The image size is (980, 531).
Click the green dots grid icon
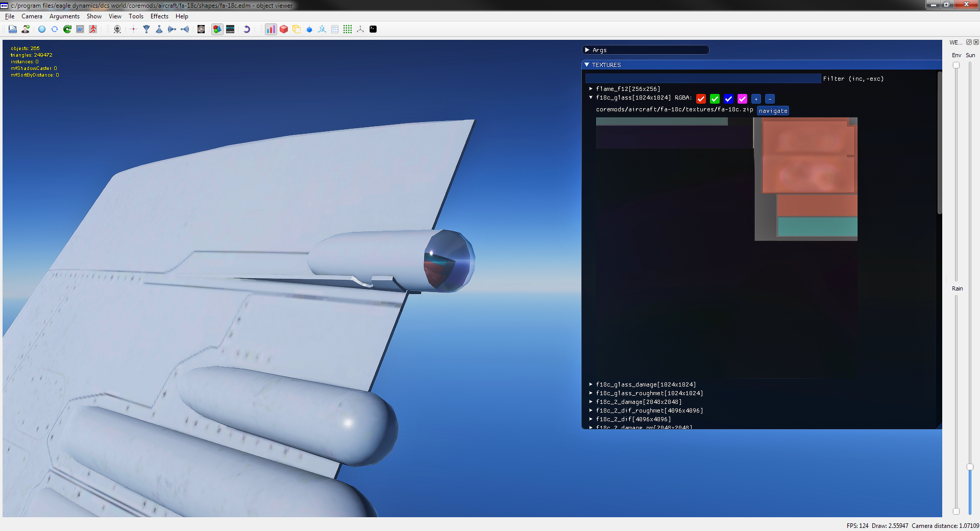[348, 29]
